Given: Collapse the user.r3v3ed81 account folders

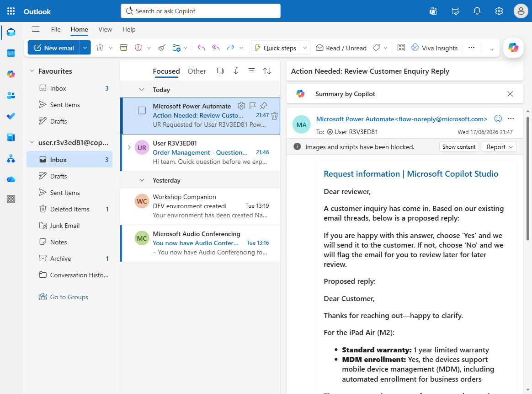Looking at the screenshot, I should 32,142.
